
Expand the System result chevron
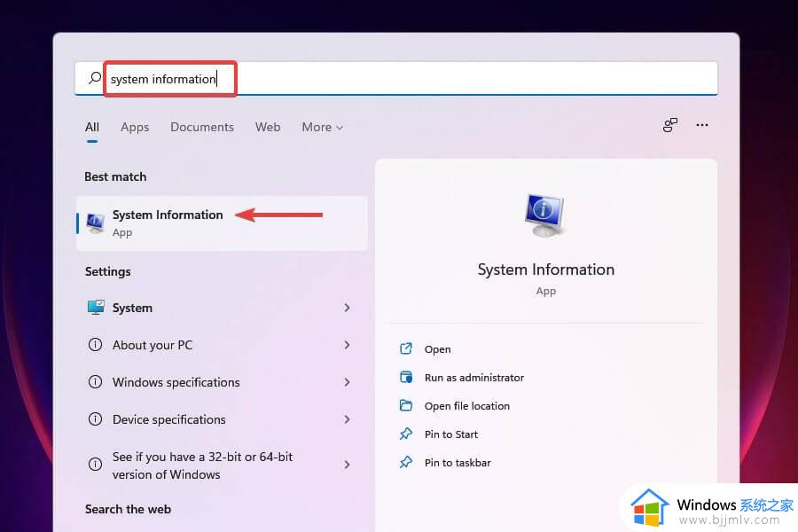click(x=347, y=308)
